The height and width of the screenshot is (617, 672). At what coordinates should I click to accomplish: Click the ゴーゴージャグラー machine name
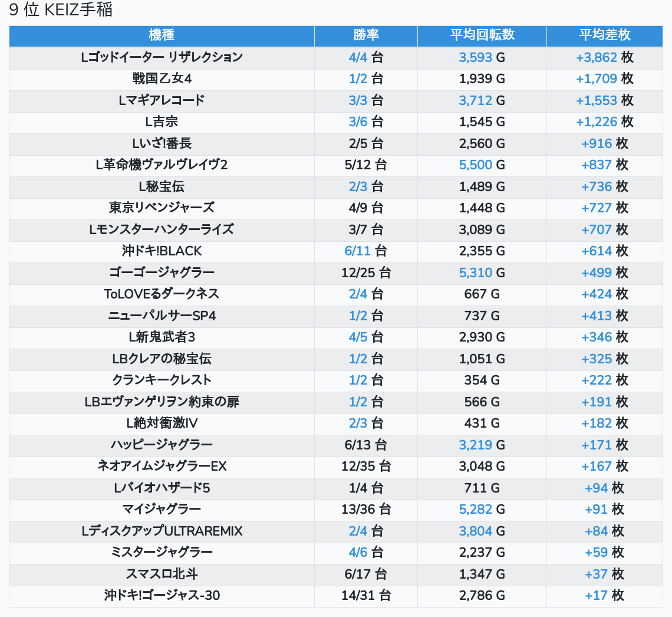tap(162, 273)
